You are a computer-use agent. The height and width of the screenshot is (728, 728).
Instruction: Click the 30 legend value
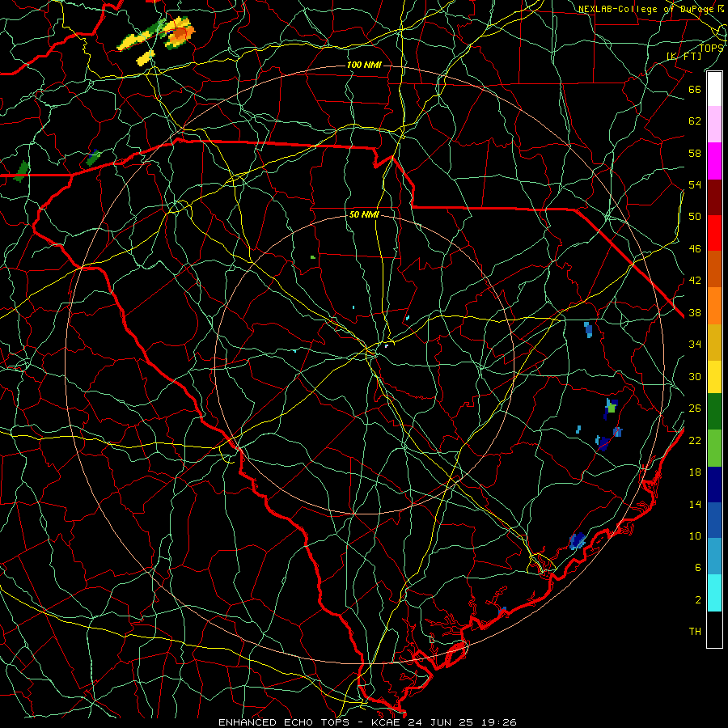tap(695, 376)
